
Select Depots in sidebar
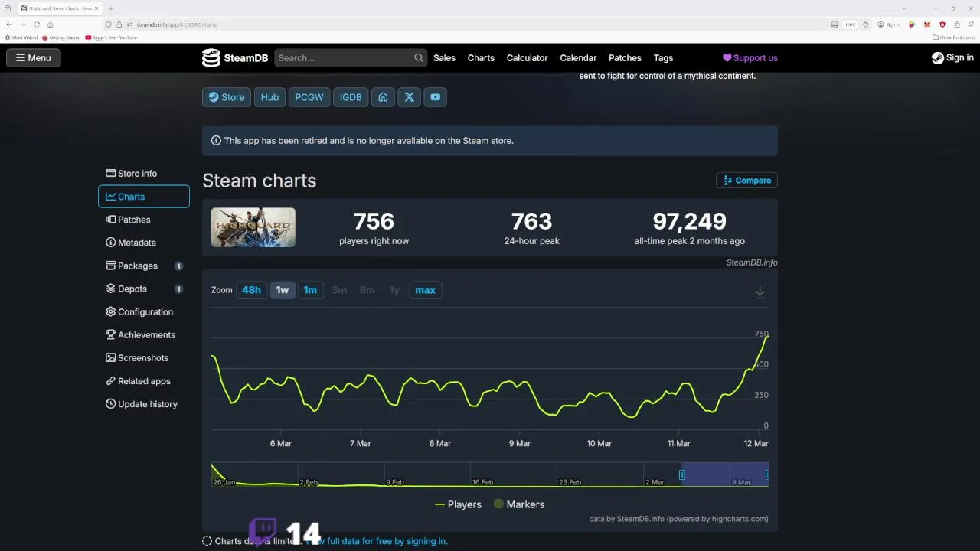coord(144,289)
